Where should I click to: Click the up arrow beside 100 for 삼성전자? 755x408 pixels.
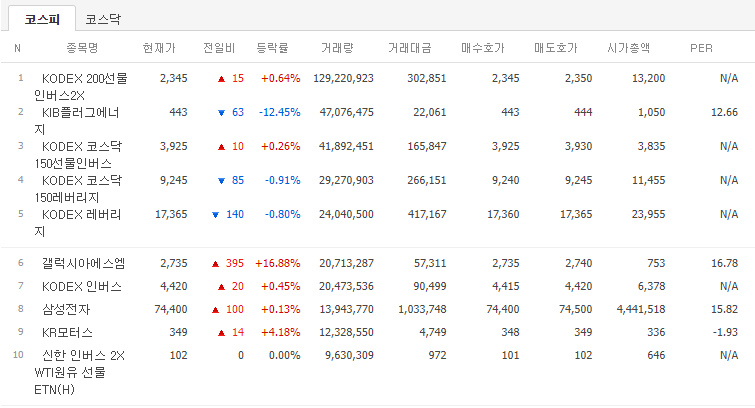click(215, 310)
